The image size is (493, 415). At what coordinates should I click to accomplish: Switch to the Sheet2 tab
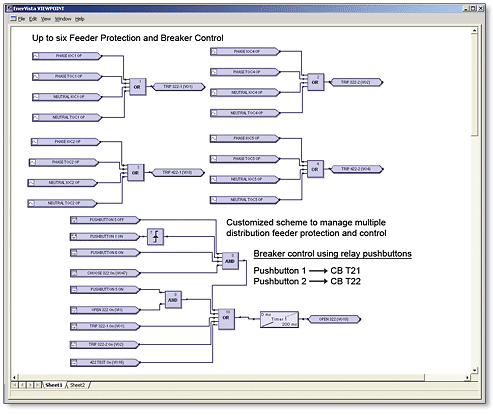pos(78,385)
